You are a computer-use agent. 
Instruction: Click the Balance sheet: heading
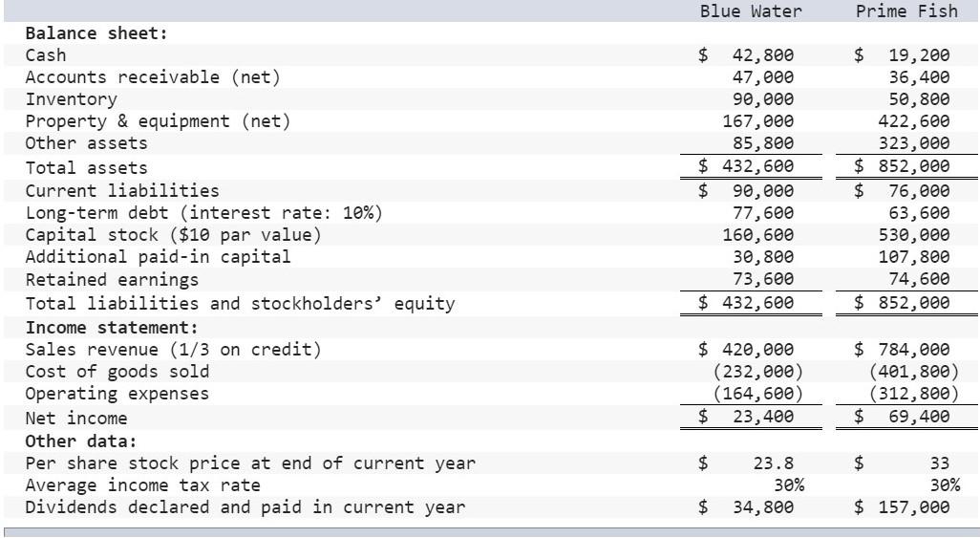click(96, 33)
